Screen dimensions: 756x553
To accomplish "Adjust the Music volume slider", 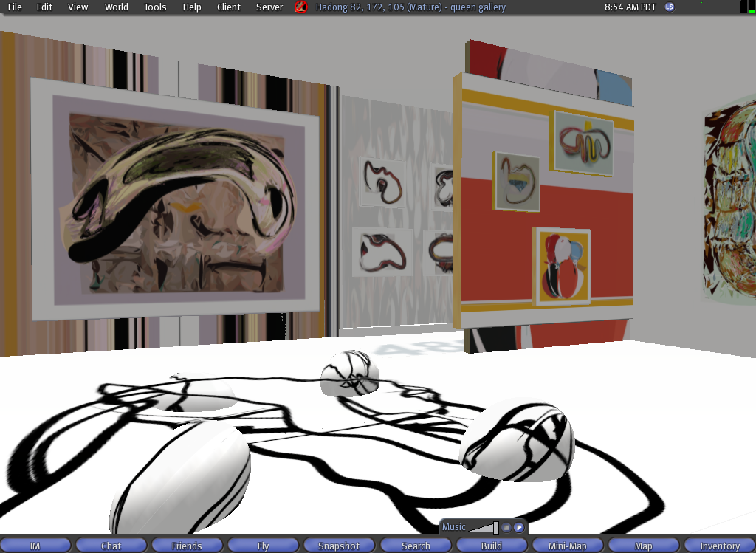I will 484,527.
